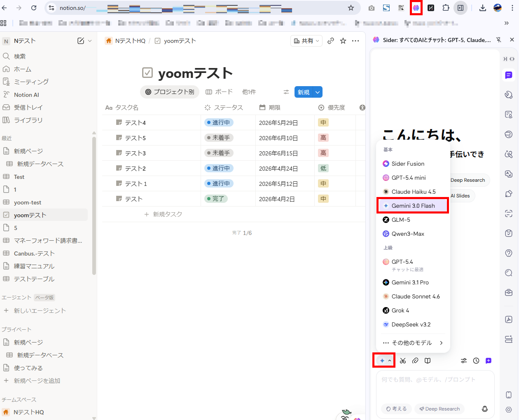Open テスト2 priority 低 selector
The height and width of the screenshot is (420, 519).
click(323, 168)
